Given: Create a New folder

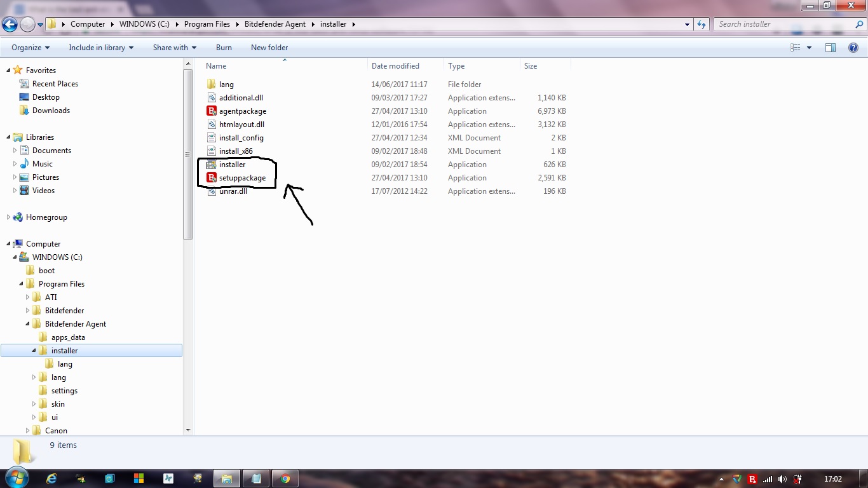Looking at the screenshot, I should click(269, 48).
